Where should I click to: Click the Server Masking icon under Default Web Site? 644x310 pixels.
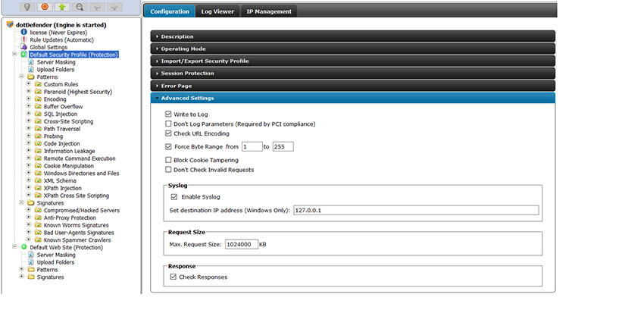pyautogui.click(x=31, y=255)
